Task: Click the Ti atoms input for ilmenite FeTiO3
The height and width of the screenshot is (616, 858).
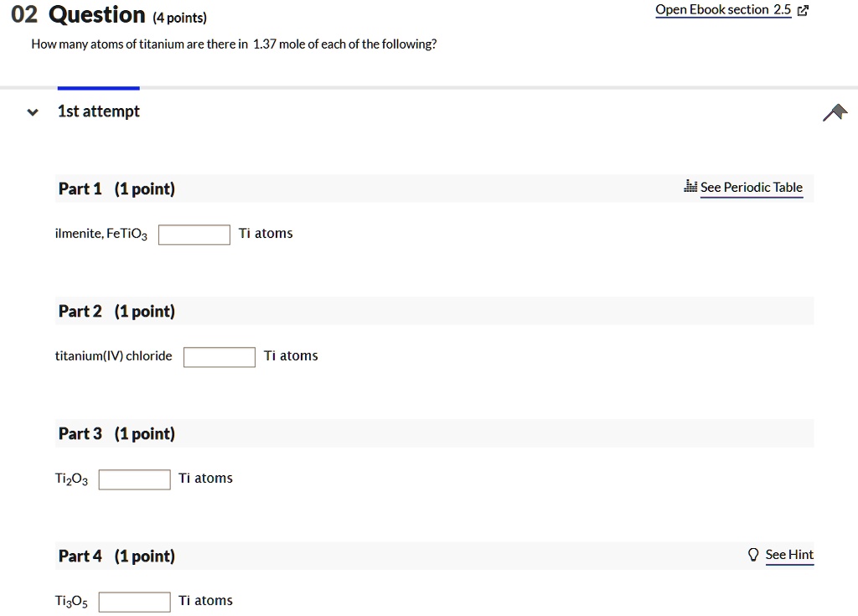Action: (x=194, y=234)
